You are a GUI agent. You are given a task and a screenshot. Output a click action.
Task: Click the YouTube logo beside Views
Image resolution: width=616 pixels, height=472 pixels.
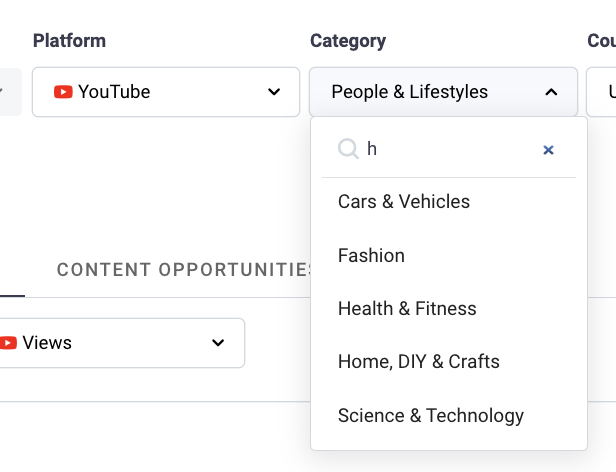click(x=8, y=343)
